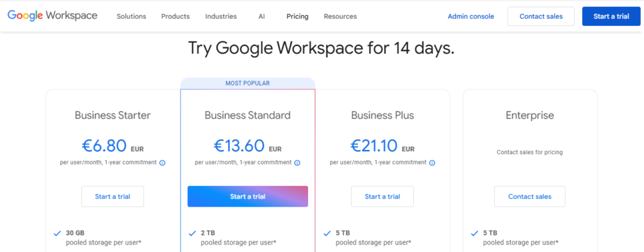The width and height of the screenshot is (644, 252).
Task: Start a trial for Business Standard
Action: click(248, 197)
